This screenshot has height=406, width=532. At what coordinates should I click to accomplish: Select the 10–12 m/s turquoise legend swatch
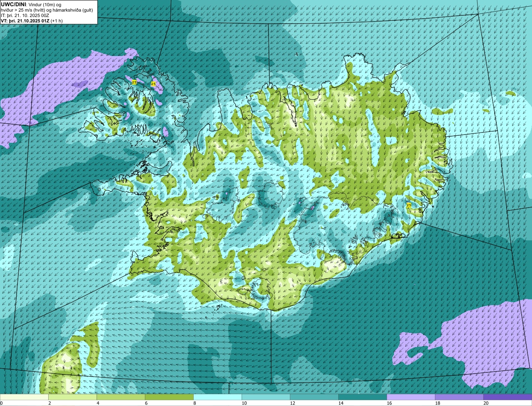(x=266, y=397)
